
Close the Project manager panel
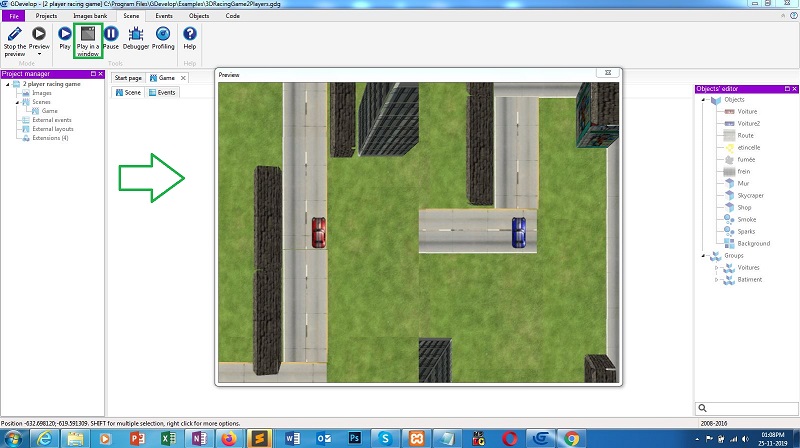coord(101,74)
